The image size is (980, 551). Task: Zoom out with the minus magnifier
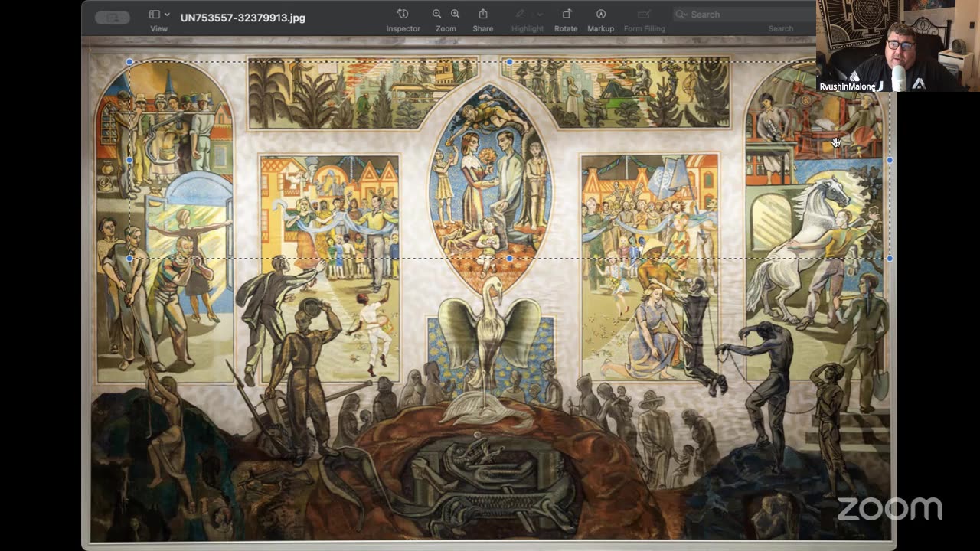[x=436, y=14]
